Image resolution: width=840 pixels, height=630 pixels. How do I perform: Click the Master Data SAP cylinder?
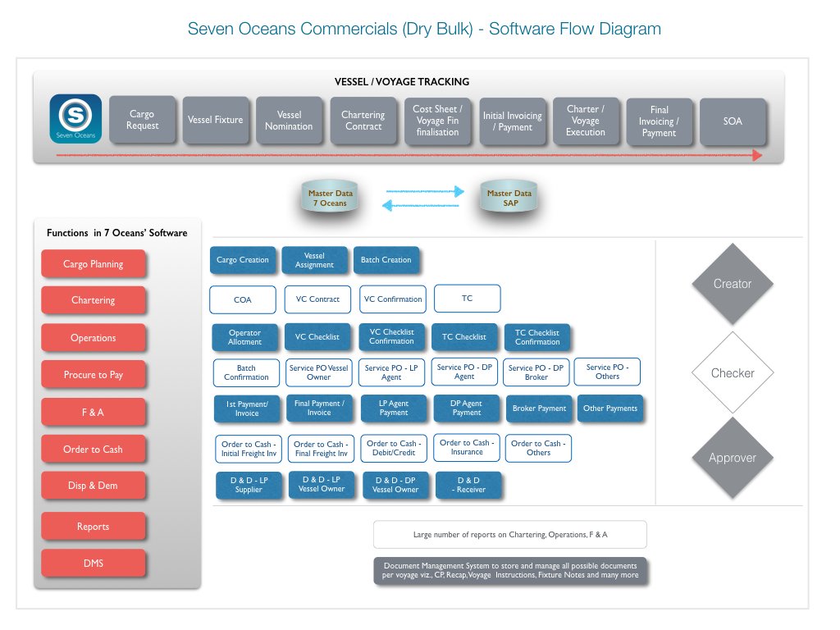point(509,198)
